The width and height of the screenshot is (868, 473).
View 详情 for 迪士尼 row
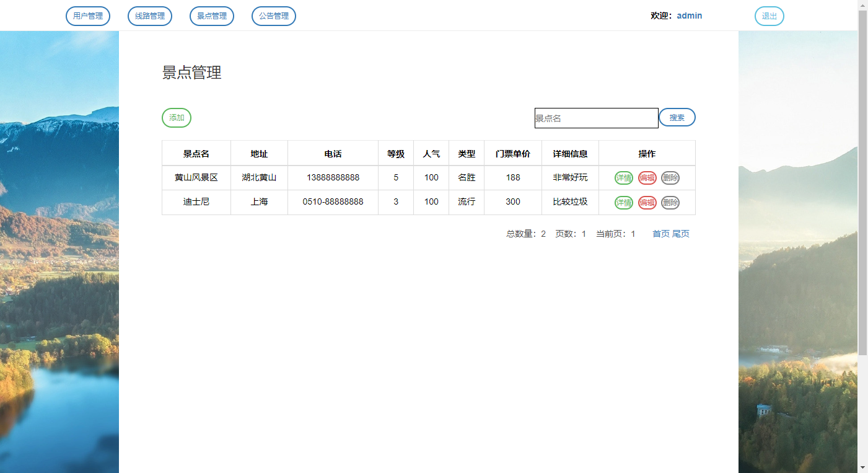[x=624, y=203]
